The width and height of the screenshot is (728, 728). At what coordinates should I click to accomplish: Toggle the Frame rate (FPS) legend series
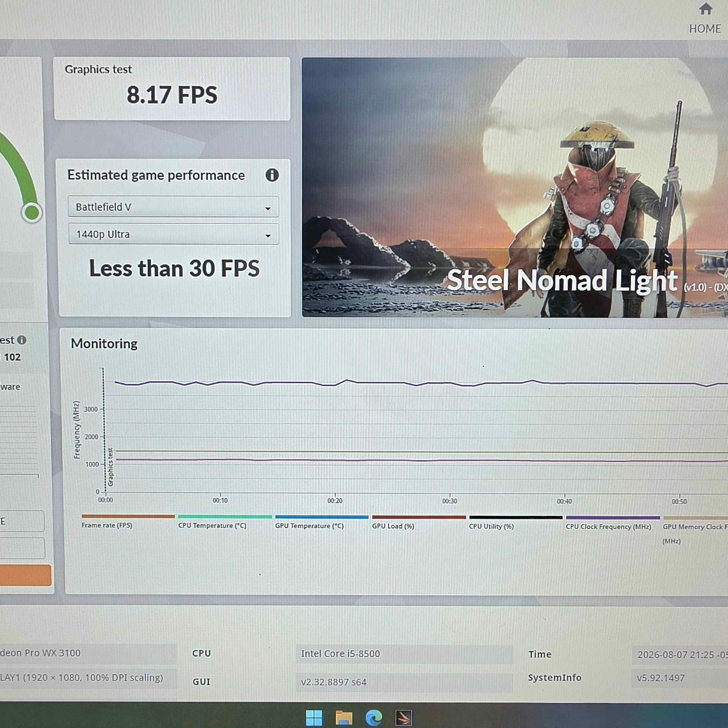107,525
